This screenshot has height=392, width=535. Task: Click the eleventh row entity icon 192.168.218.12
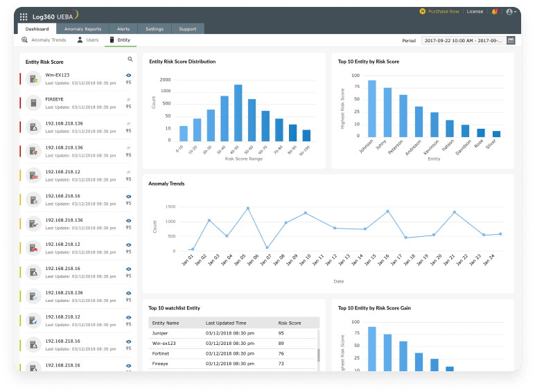(33, 321)
